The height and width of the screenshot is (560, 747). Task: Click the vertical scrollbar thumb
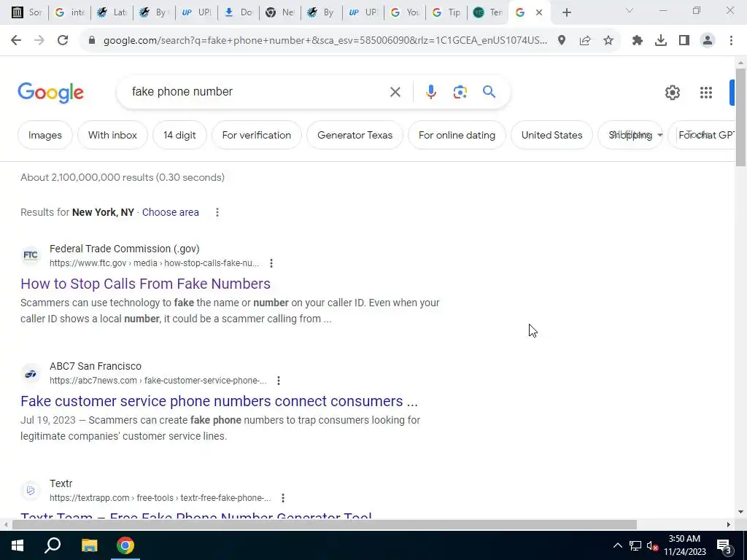tap(740, 117)
